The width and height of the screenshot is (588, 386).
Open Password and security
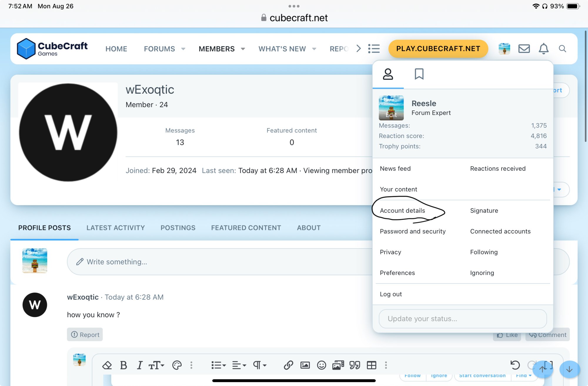tap(412, 231)
